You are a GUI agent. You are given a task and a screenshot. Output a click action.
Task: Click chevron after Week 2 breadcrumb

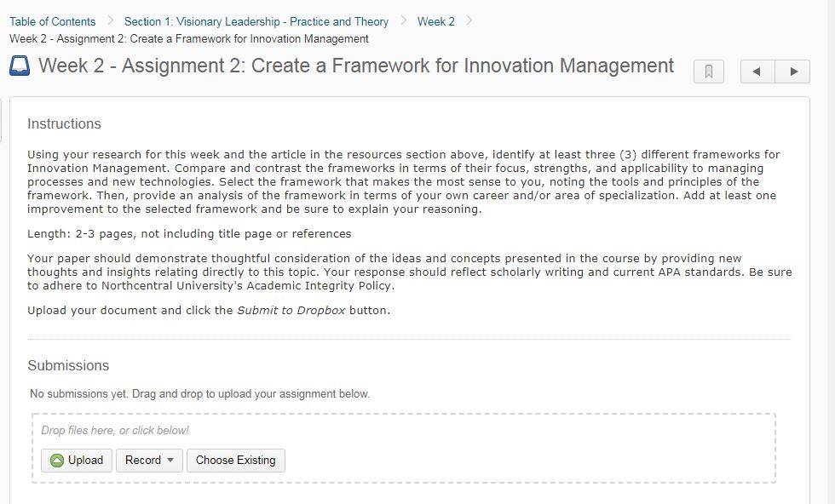click(x=469, y=20)
